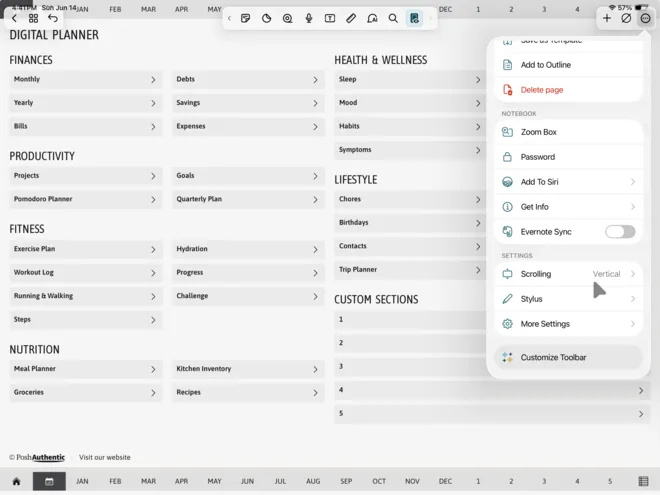Open the calendar icon in bottom bar
This screenshot has width=660, height=495.
coord(49,481)
